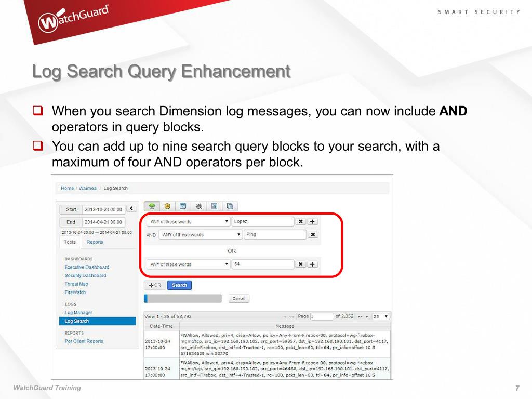This screenshot has width=532, height=399.
Task: Open Home in the breadcrumb
Action: [67, 188]
